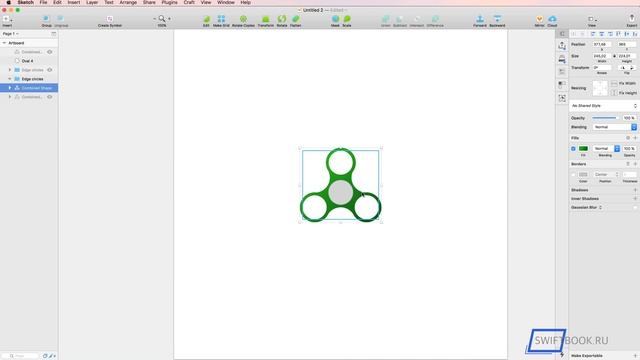Click the Export toolbar icon
Image resolution: width=640 pixels, height=360 pixels.
coord(632,18)
